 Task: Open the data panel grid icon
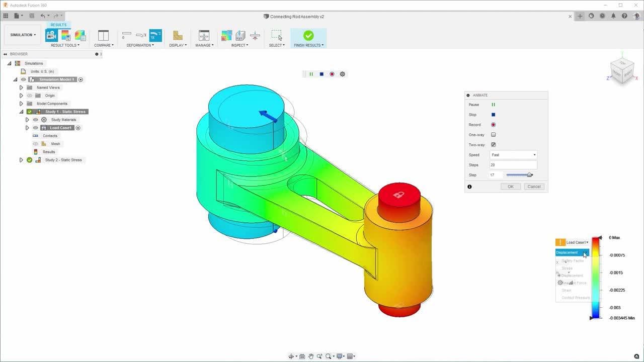[x=6, y=16]
